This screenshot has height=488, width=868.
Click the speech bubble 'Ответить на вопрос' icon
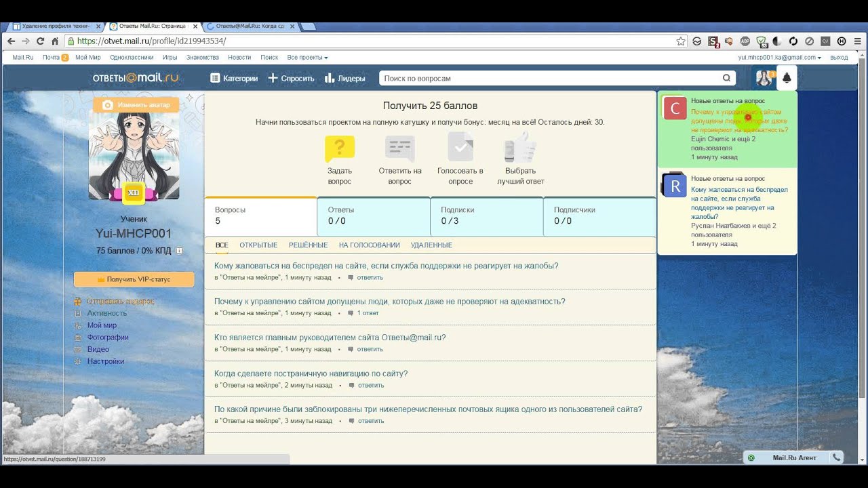400,148
